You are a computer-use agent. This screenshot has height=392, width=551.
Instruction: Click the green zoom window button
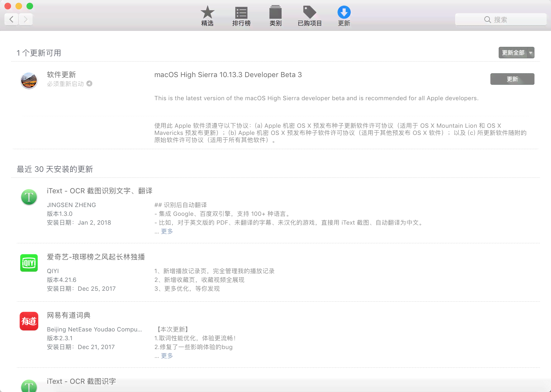[x=30, y=6]
